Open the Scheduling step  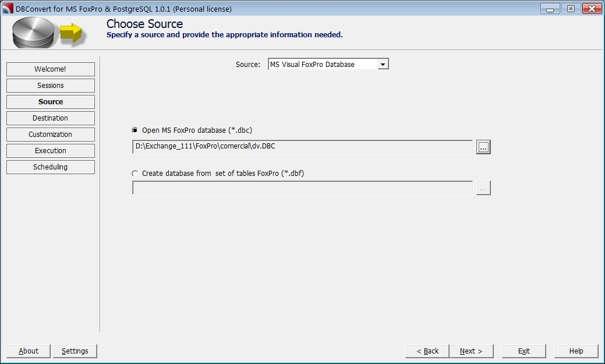pos(51,167)
